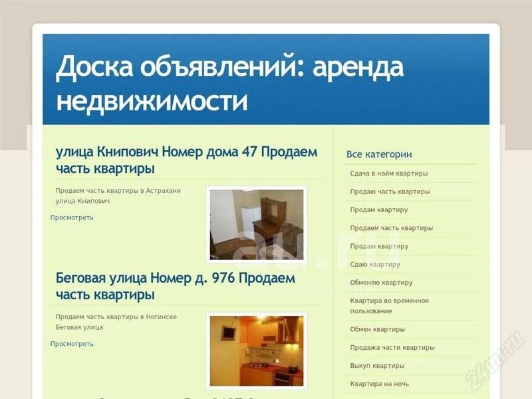The width and height of the screenshot is (532, 399).
Task: Open listing 'улица Книпович Номер дома 47'
Action: coord(187,160)
